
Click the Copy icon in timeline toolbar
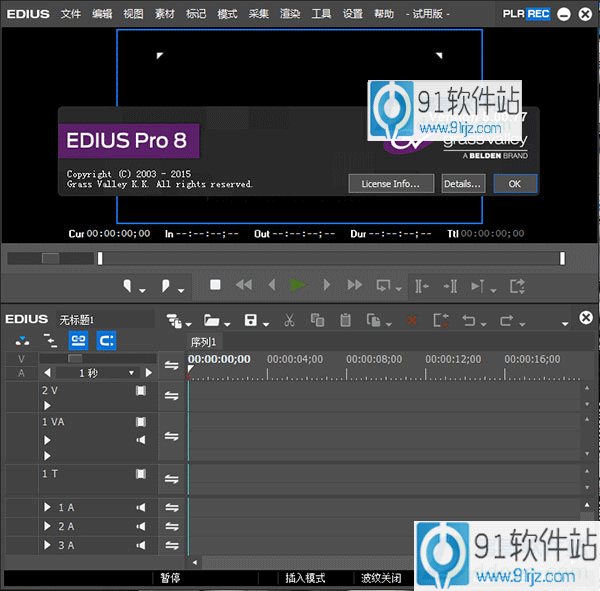coord(317,321)
